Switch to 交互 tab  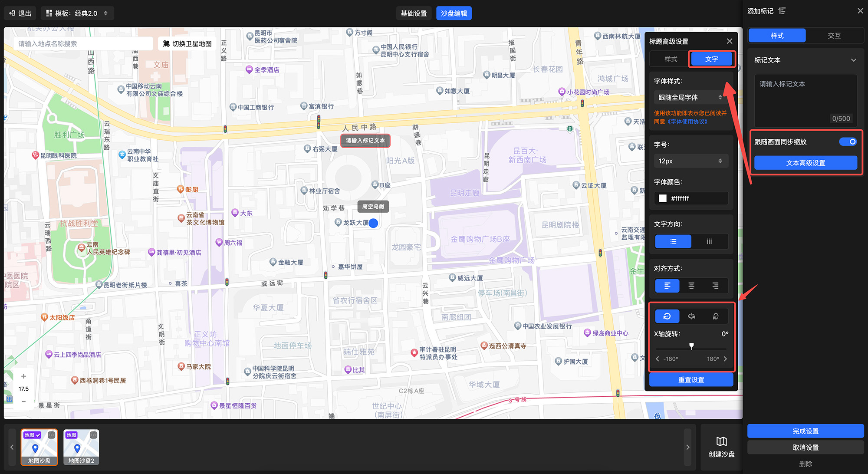834,36
